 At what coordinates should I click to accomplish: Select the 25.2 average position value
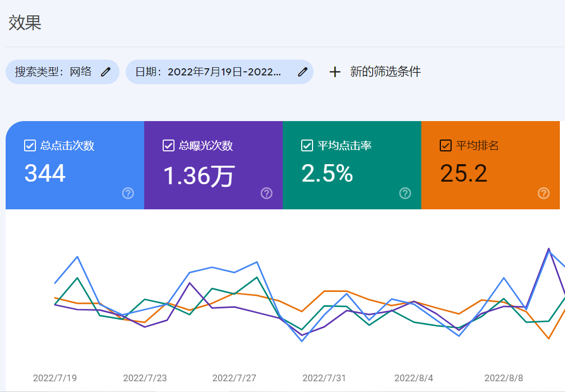click(x=464, y=173)
